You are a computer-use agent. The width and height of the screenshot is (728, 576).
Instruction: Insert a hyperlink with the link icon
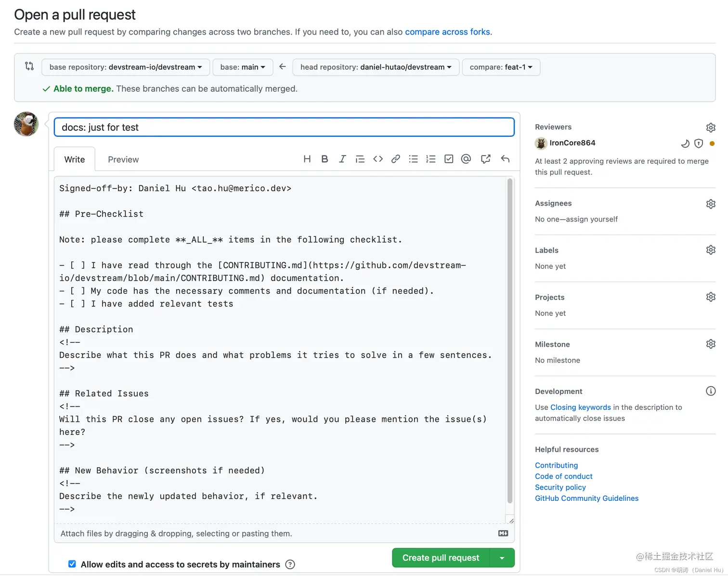395,158
